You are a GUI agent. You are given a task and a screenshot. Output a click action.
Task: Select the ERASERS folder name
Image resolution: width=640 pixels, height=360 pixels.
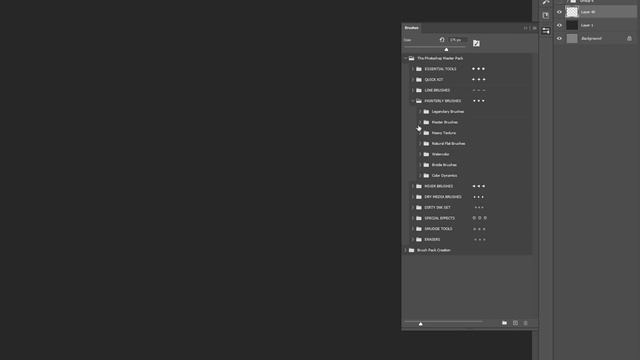pos(432,239)
